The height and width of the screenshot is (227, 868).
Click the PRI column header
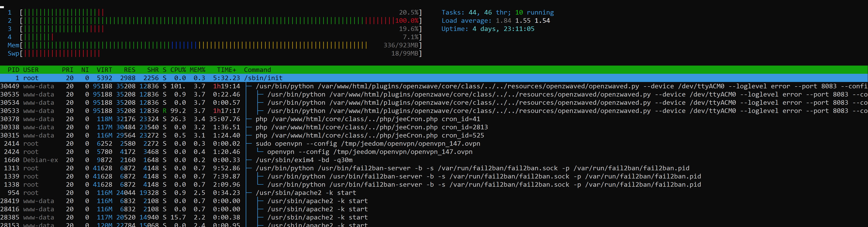(x=67, y=70)
